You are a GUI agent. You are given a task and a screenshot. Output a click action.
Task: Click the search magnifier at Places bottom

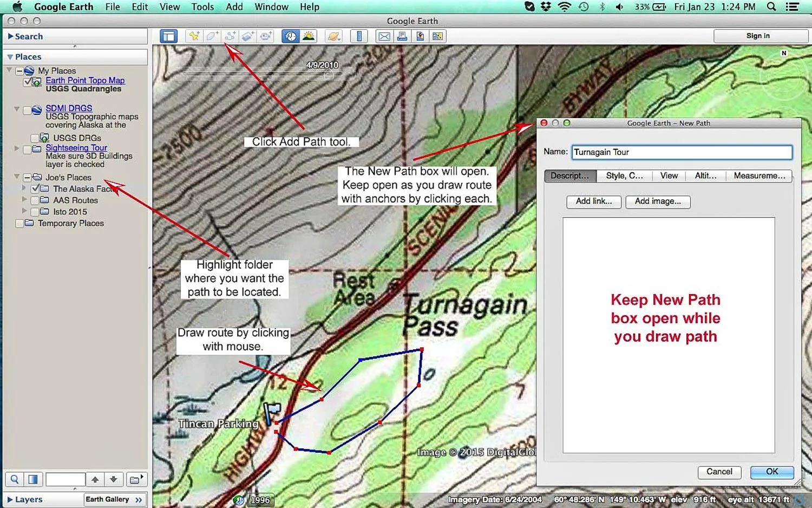(15, 479)
